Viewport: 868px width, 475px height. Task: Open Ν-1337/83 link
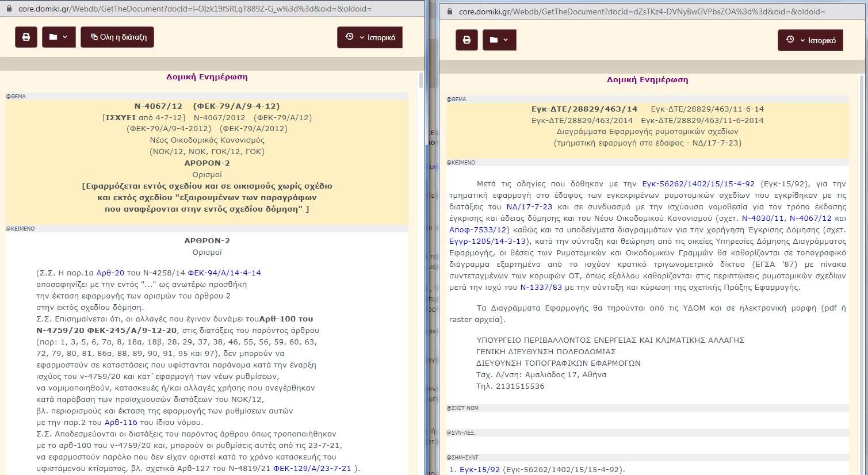[x=541, y=288]
